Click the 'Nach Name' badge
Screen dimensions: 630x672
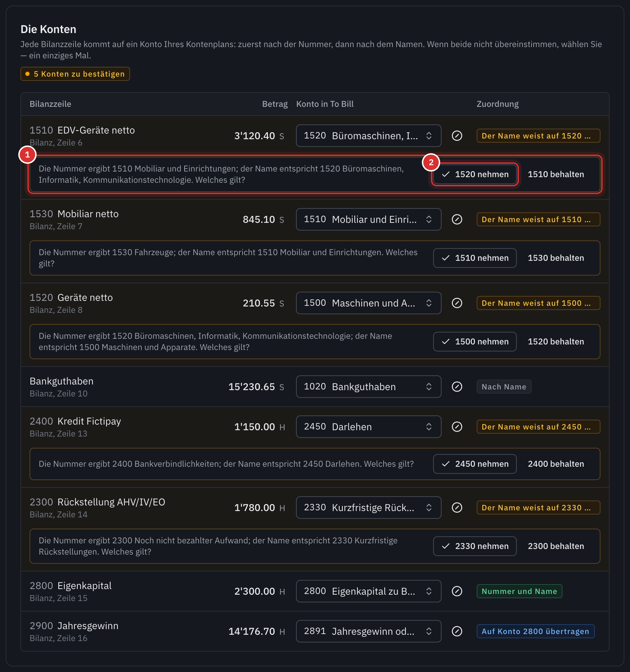click(x=504, y=387)
